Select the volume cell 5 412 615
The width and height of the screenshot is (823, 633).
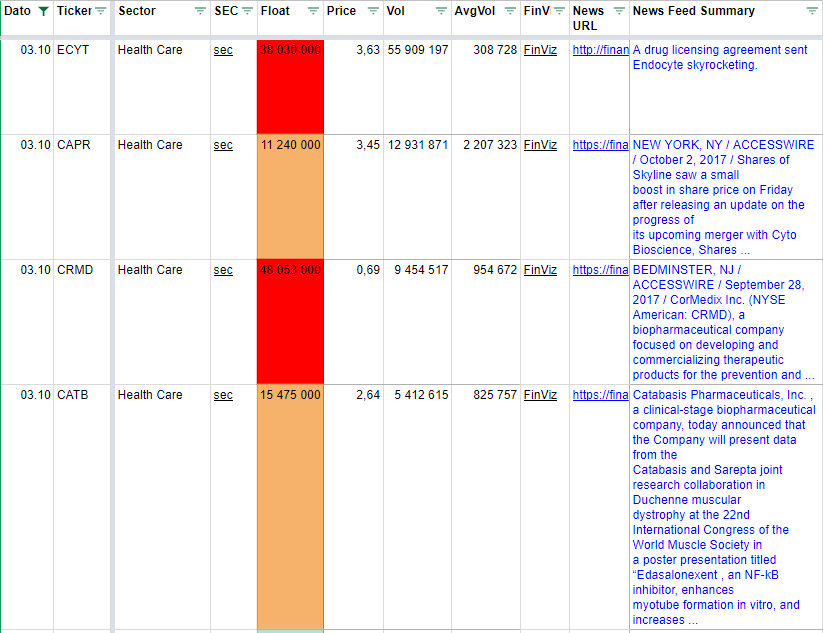418,508
